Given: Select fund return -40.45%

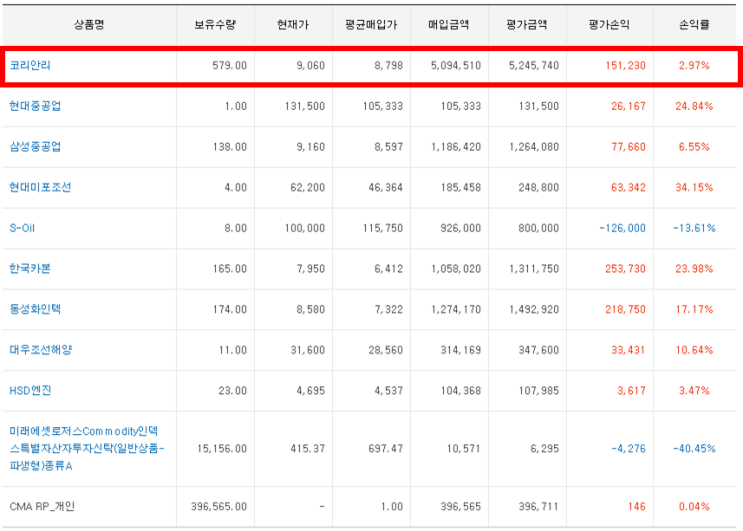Looking at the screenshot, I should pyautogui.click(x=694, y=449).
